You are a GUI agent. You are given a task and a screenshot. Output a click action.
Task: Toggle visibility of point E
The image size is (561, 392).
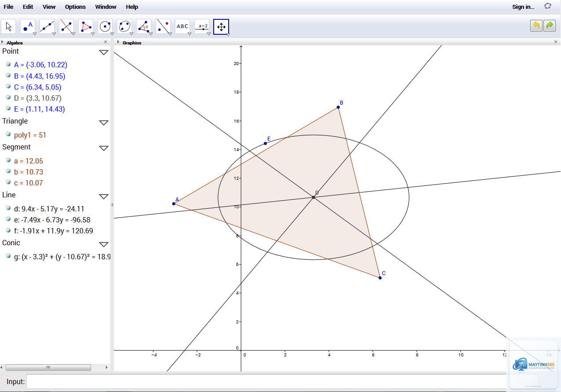8,108
